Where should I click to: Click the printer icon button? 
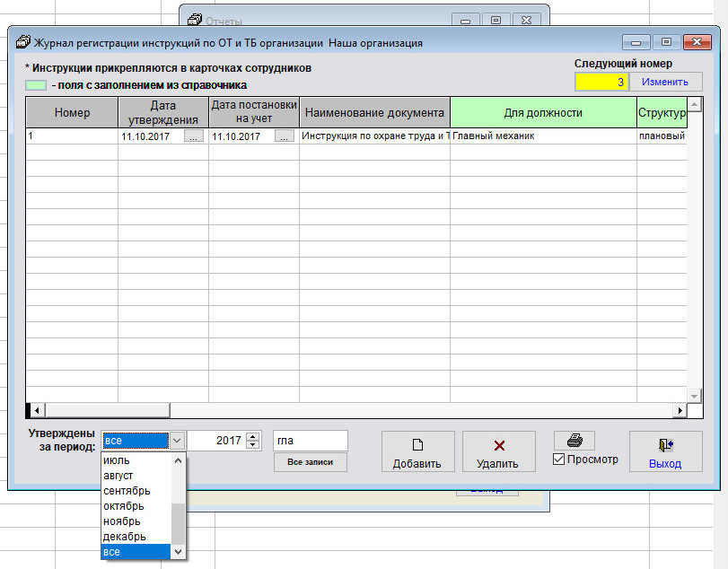point(575,440)
